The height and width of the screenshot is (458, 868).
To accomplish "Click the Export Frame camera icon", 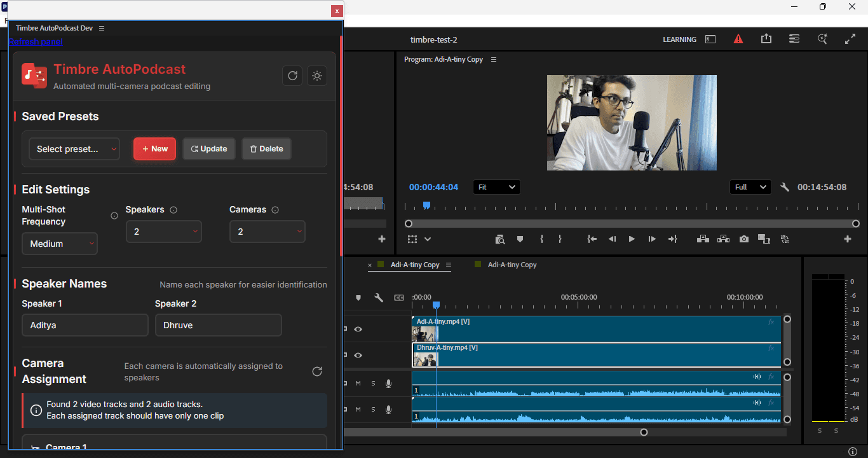I will click(743, 239).
